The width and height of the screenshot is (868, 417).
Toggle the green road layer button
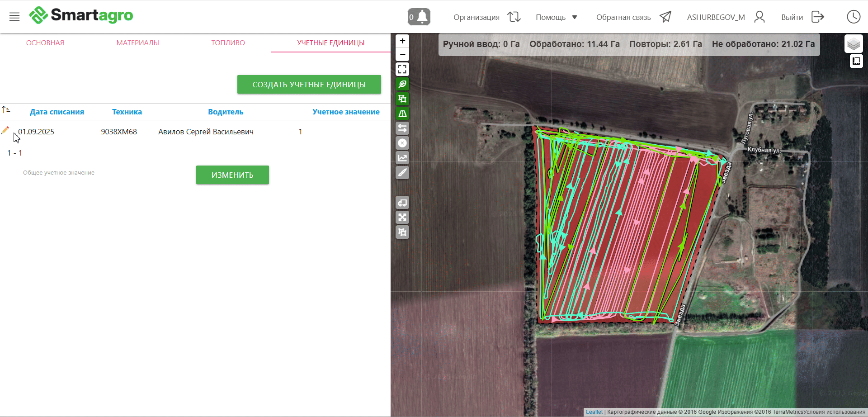click(402, 114)
